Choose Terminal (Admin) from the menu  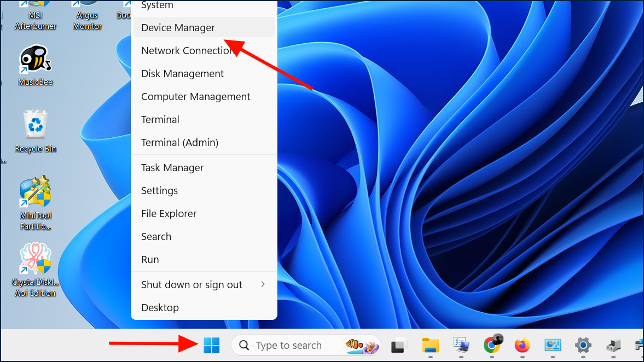point(179,142)
